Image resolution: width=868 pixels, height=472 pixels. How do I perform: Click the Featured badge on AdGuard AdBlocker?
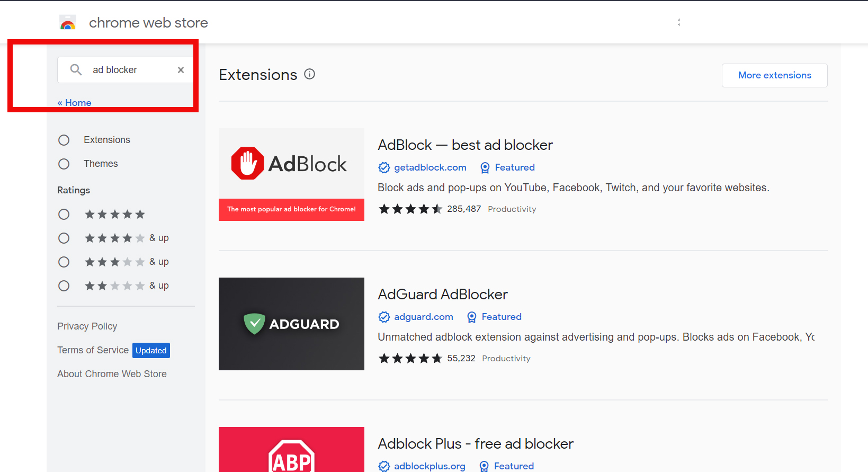tap(494, 317)
